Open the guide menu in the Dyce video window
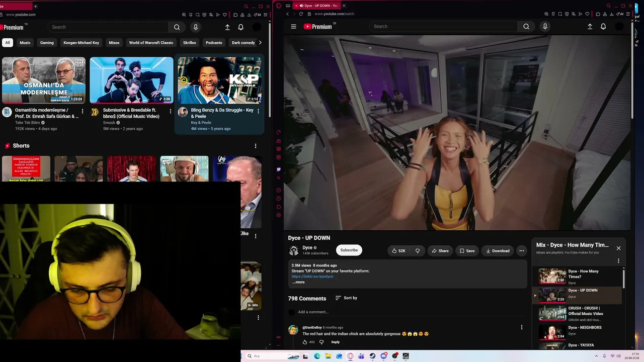 coord(294,27)
